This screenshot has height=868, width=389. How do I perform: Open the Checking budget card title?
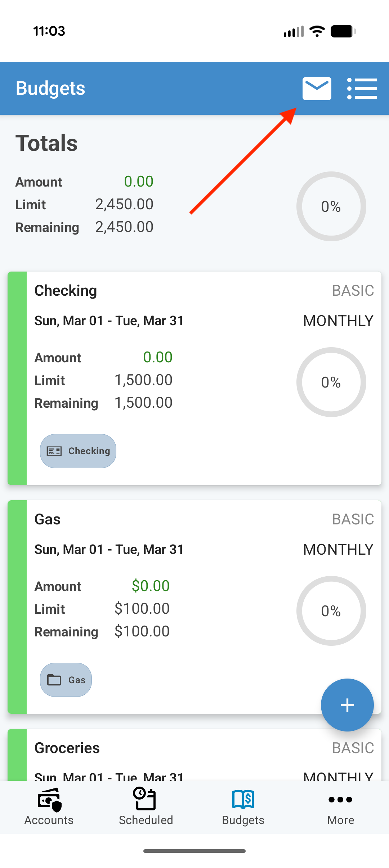point(66,291)
